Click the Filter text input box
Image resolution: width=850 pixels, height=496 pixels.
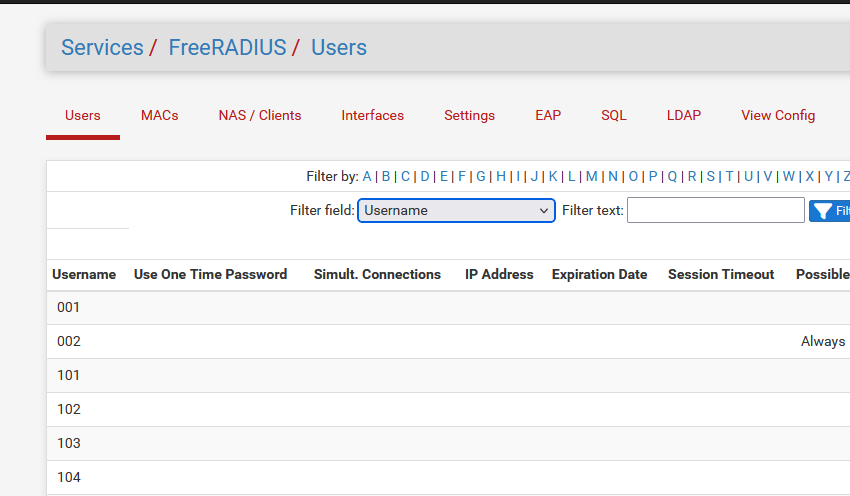(715, 211)
